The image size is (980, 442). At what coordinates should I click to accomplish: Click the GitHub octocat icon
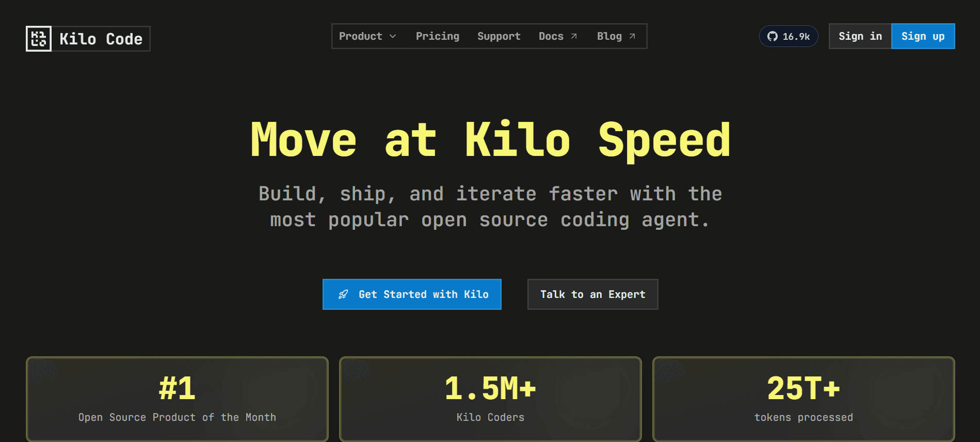click(772, 36)
